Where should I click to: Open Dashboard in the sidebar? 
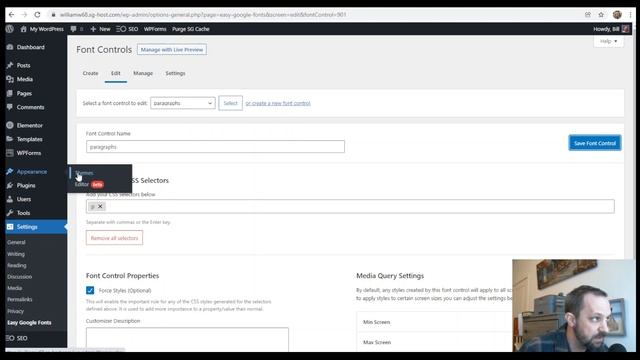click(31, 47)
